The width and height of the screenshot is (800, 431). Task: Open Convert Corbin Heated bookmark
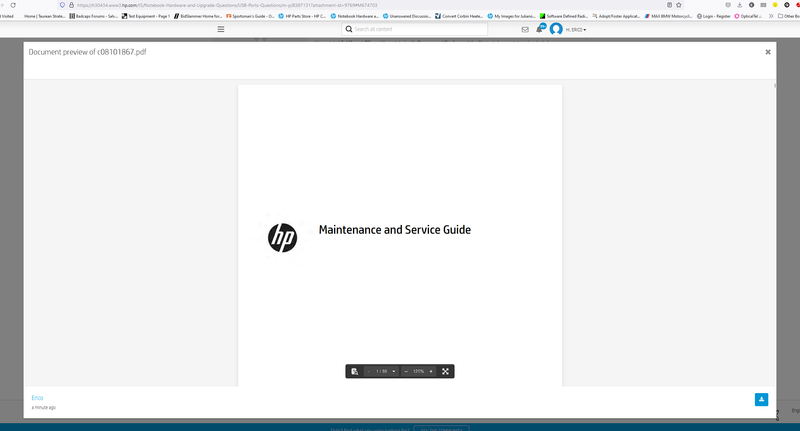[459, 16]
